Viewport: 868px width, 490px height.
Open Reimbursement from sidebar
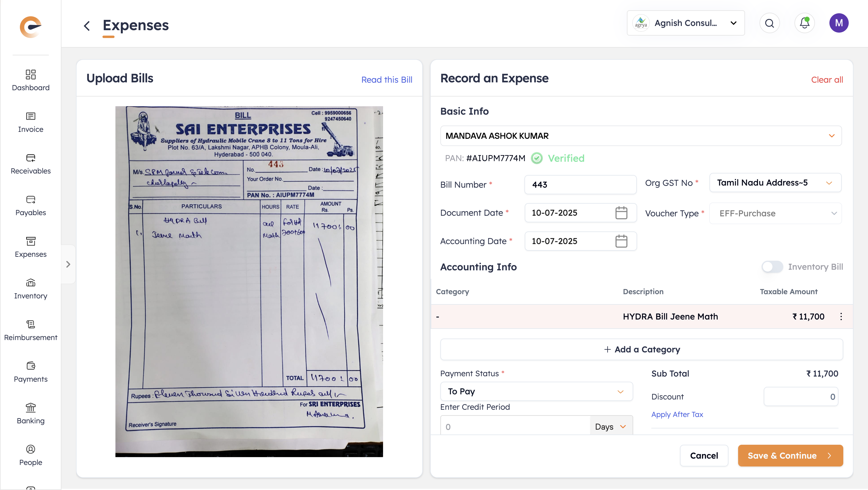point(31,330)
